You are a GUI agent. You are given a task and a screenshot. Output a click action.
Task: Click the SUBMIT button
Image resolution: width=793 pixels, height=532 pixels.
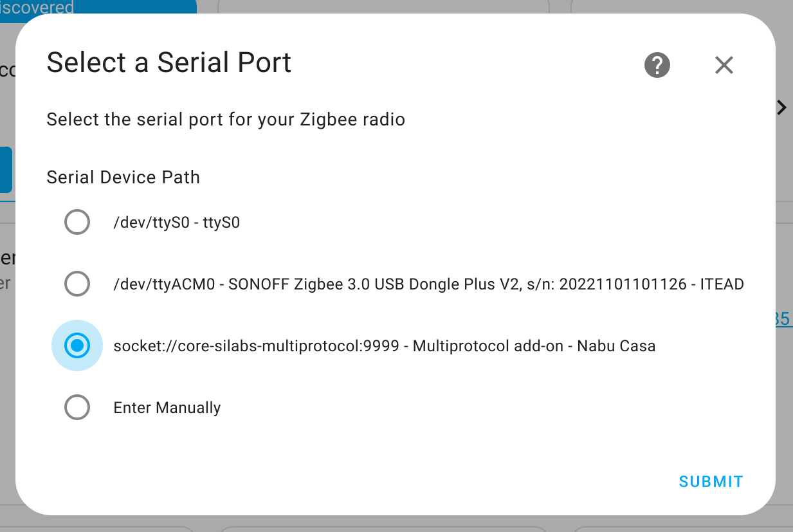pyautogui.click(x=711, y=482)
